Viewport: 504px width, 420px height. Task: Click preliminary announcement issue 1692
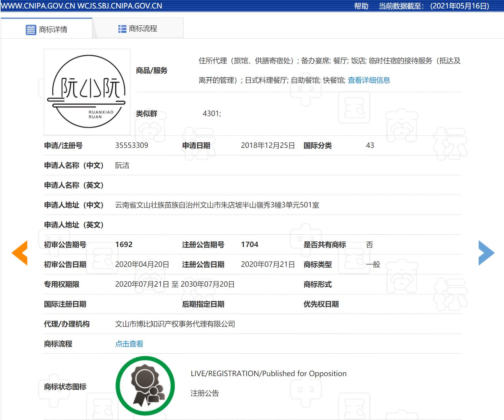tap(124, 244)
